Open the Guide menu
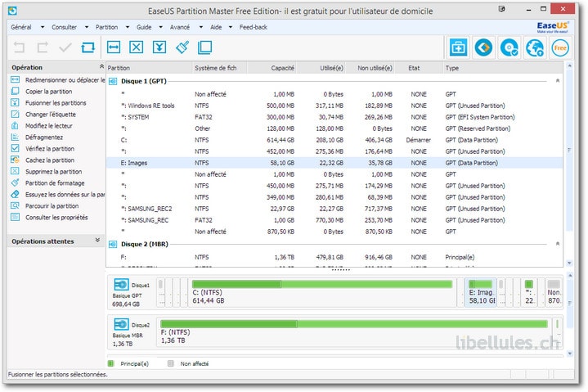Viewport: 588px width, 392px height. [144, 27]
